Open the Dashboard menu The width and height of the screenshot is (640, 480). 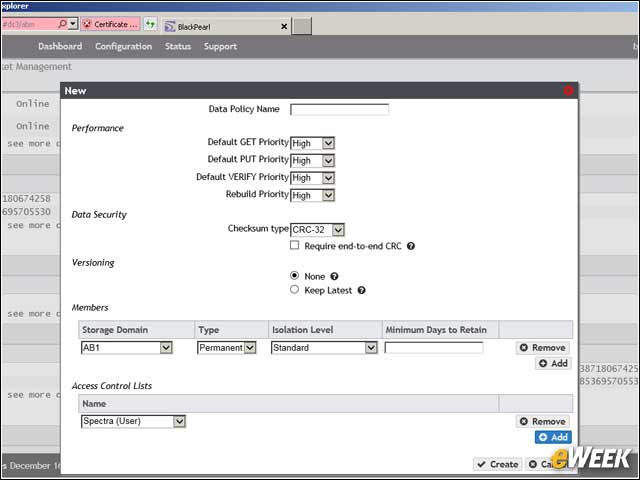(x=60, y=47)
